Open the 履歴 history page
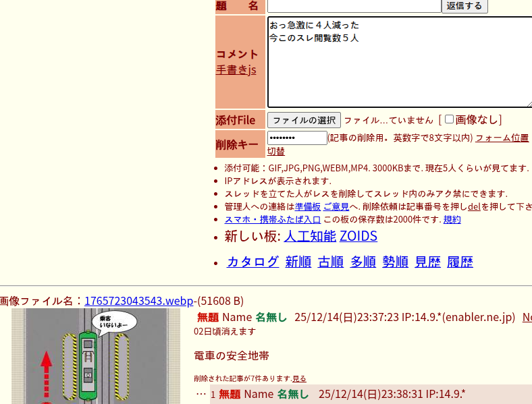Viewport: 532px width, 404px height. [460, 262]
